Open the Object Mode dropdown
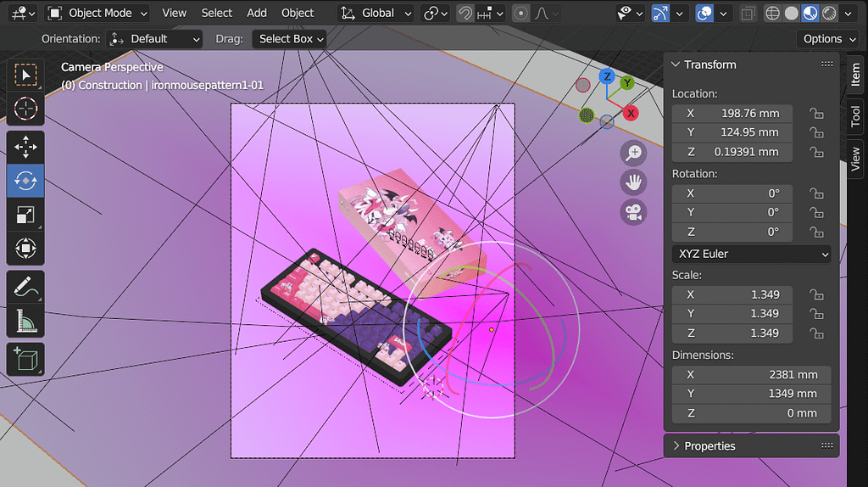 pyautogui.click(x=97, y=14)
